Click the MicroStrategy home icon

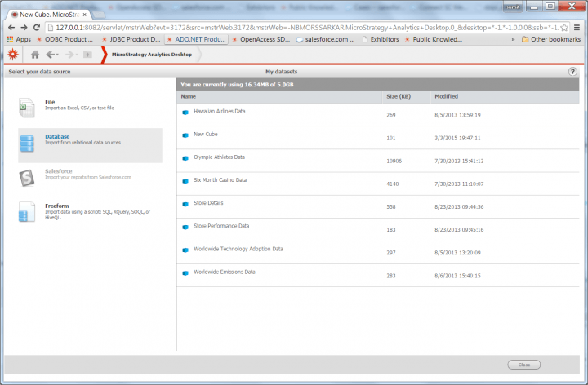point(34,55)
